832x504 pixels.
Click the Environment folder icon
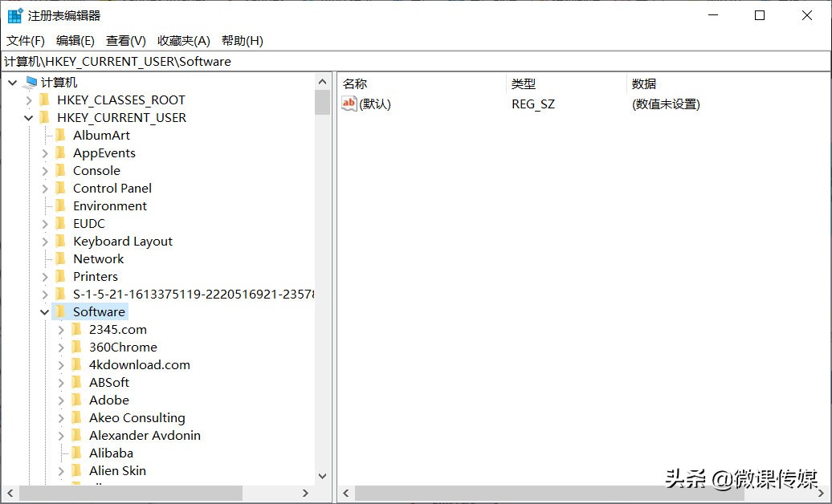61,205
